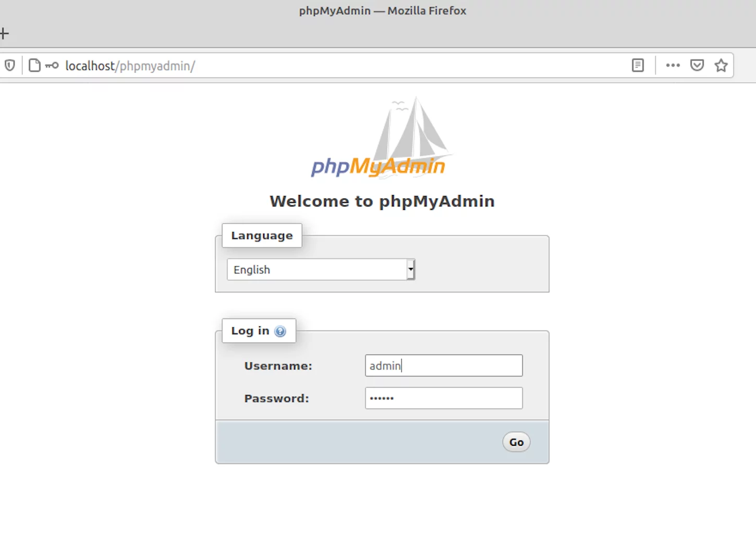Bookmark this page with star icon
Viewport: 756px width, 539px height.
(x=721, y=65)
